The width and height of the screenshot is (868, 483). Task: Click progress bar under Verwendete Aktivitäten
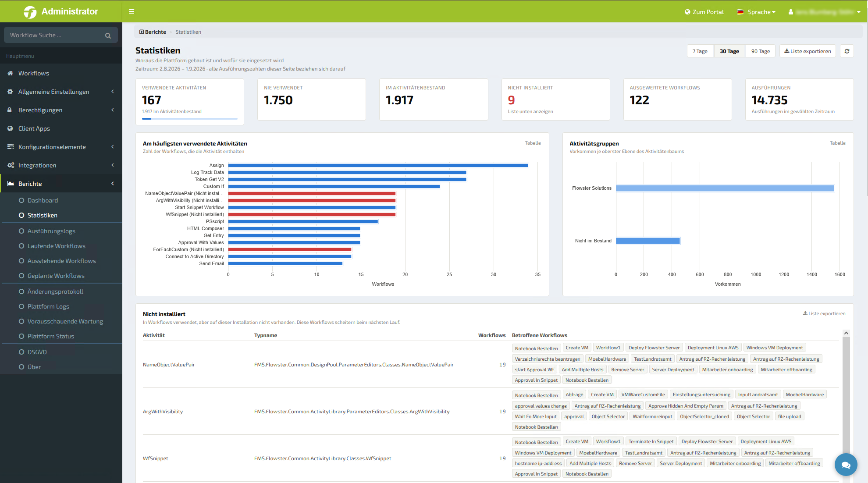click(189, 119)
